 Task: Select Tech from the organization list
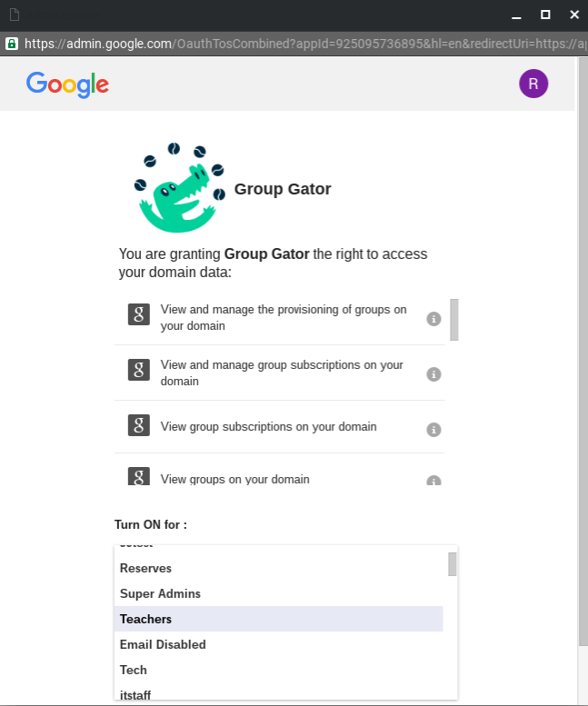134,670
